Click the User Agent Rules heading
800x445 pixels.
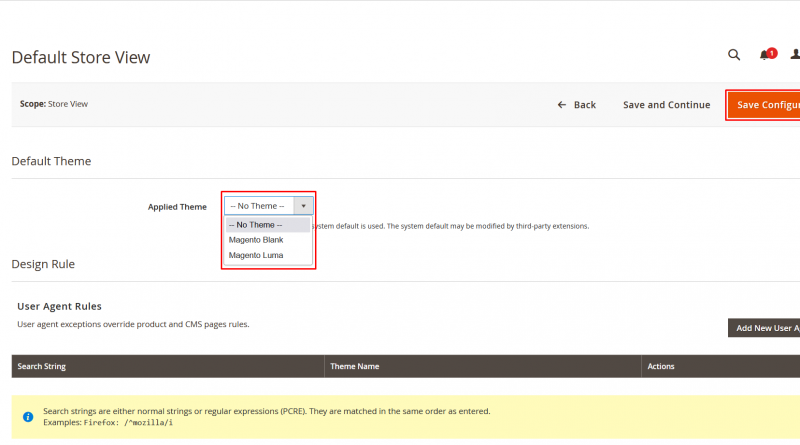[59, 306]
